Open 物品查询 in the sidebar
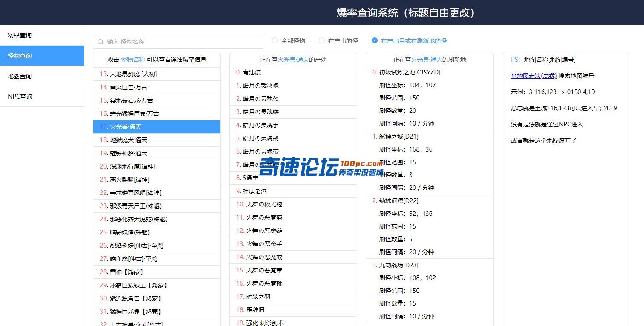The width and height of the screenshot is (644, 326). (x=42, y=35)
